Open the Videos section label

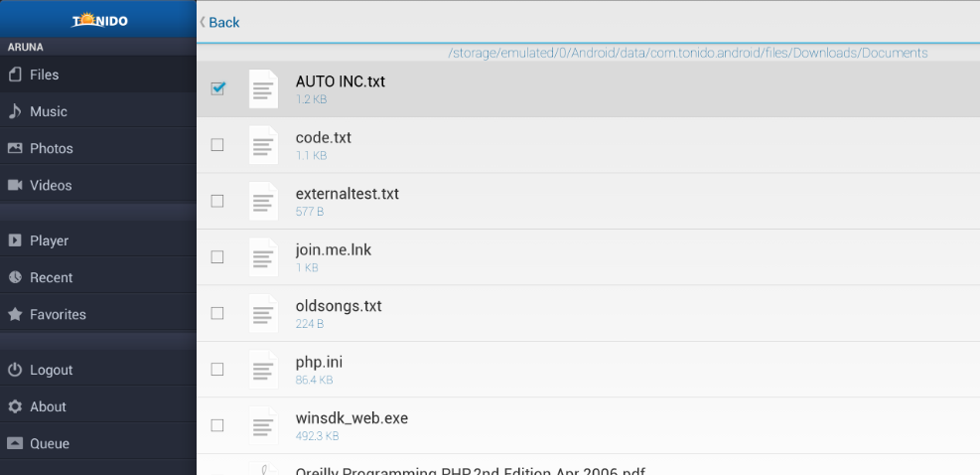click(51, 185)
